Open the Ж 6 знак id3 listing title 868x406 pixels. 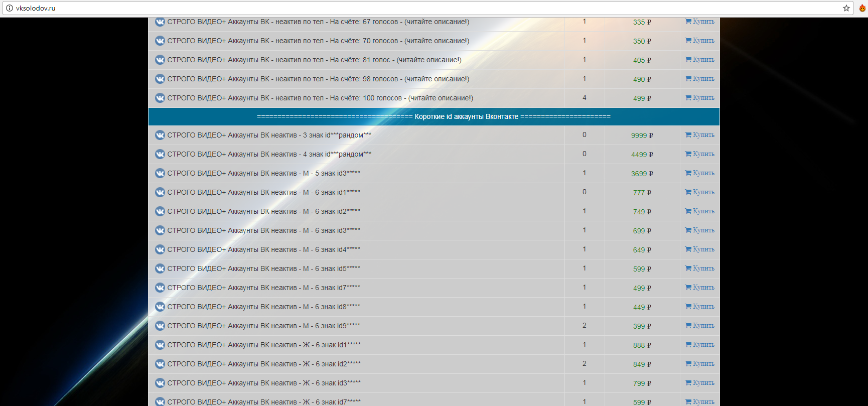coord(264,383)
